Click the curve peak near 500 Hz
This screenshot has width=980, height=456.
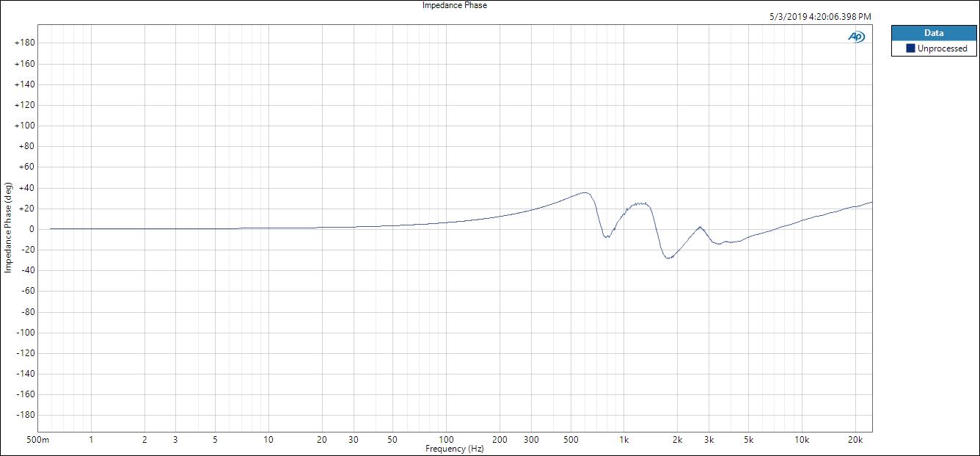click(x=584, y=192)
